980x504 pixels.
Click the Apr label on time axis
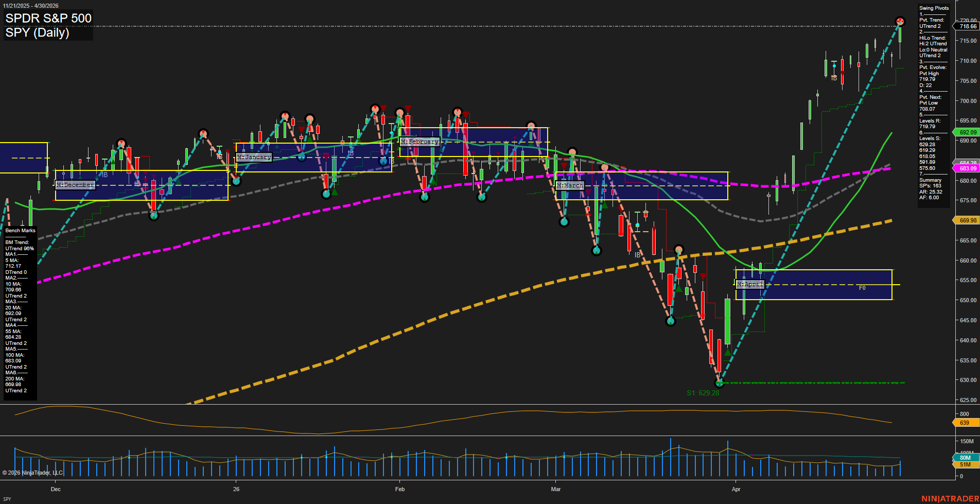pyautogui.click(x=736, y=489)
